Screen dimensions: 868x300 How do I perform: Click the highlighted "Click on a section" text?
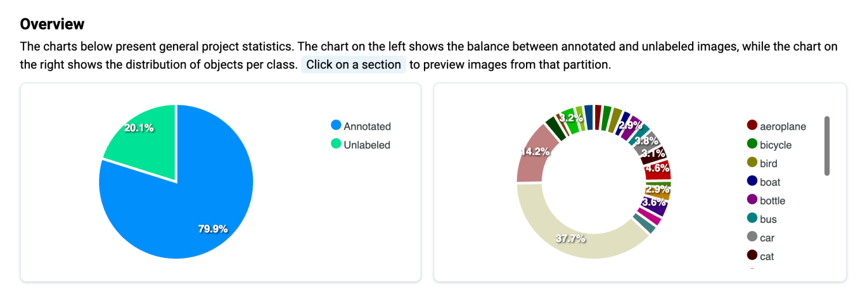point(354,64)
